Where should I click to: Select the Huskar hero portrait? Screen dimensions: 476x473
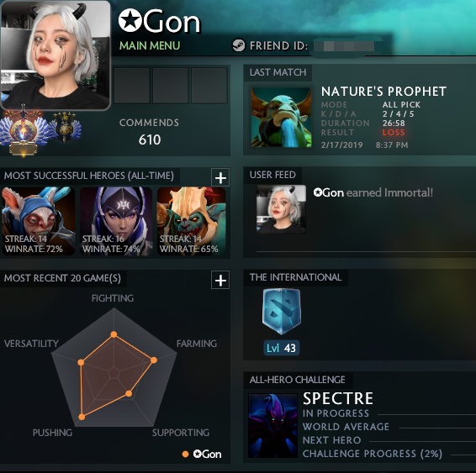click(x=191, y=221)
